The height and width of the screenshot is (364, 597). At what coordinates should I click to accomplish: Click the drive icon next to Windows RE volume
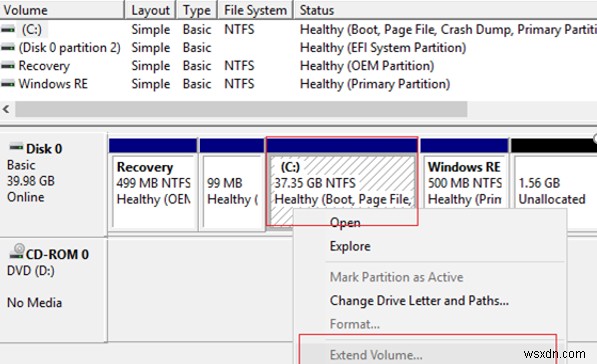[8, 84]
